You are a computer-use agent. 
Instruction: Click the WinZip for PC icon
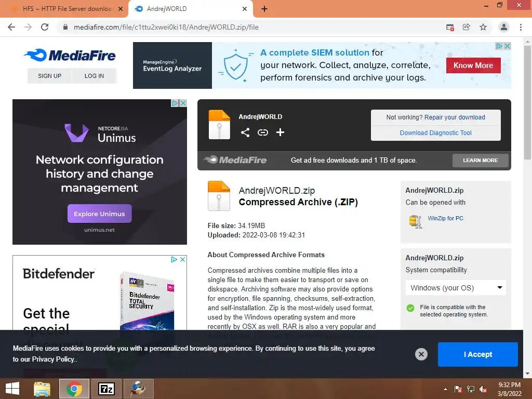(x=415, y=221)
